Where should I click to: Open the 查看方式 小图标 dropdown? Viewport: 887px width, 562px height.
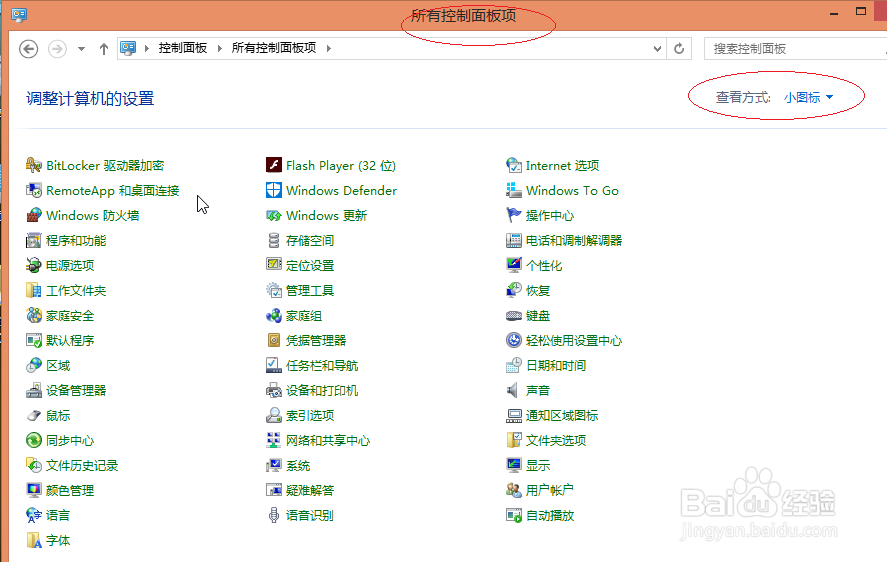808,97
